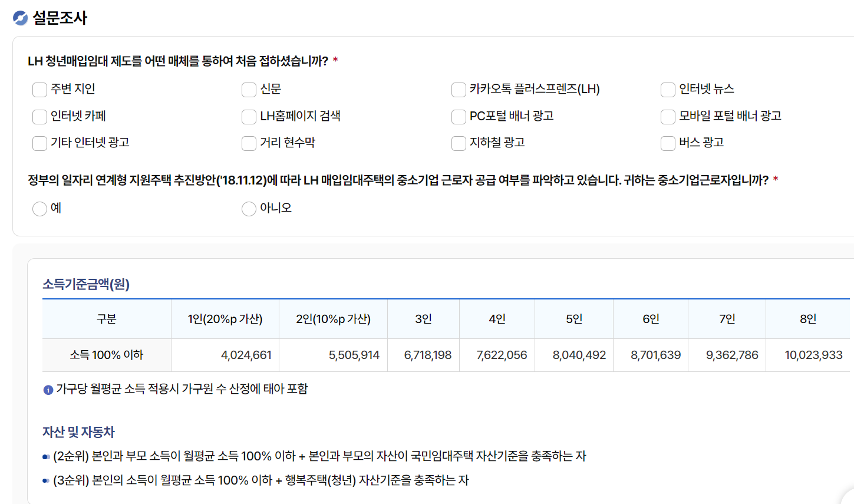Select 카카오톡 플러스프렌즈(LH) option
854x504 pixels.
click(x=458, y=90)
